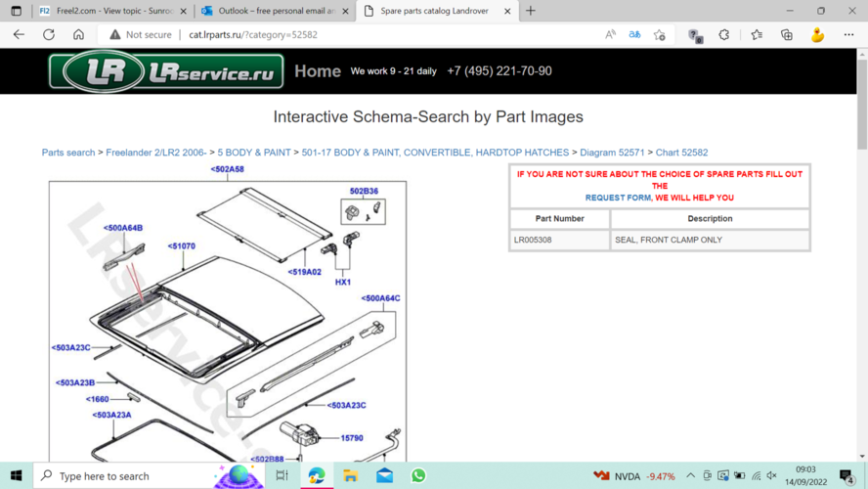This screenshot has height=489, width=868.
Task: Open the browser home page icon
Action: coord(78,34)
